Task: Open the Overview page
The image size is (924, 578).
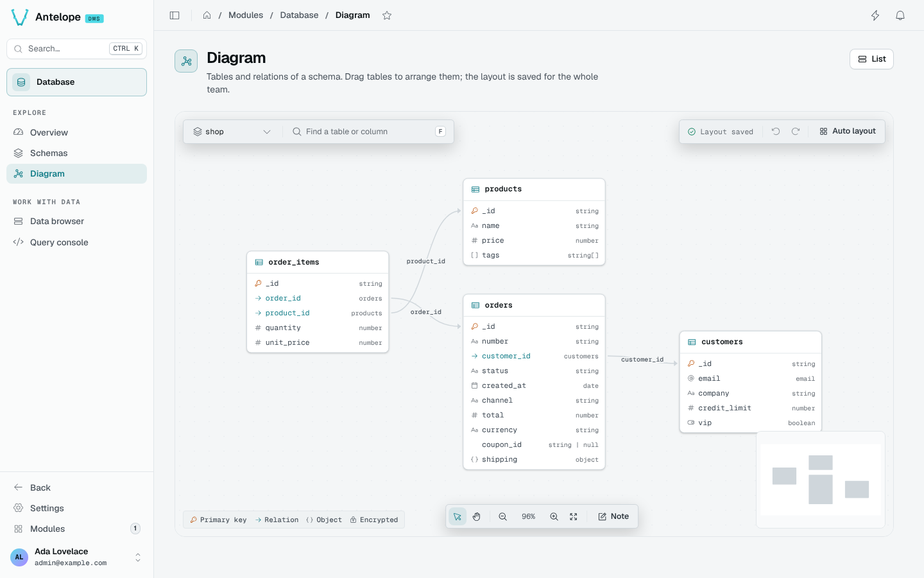Action: coord(76,132)
